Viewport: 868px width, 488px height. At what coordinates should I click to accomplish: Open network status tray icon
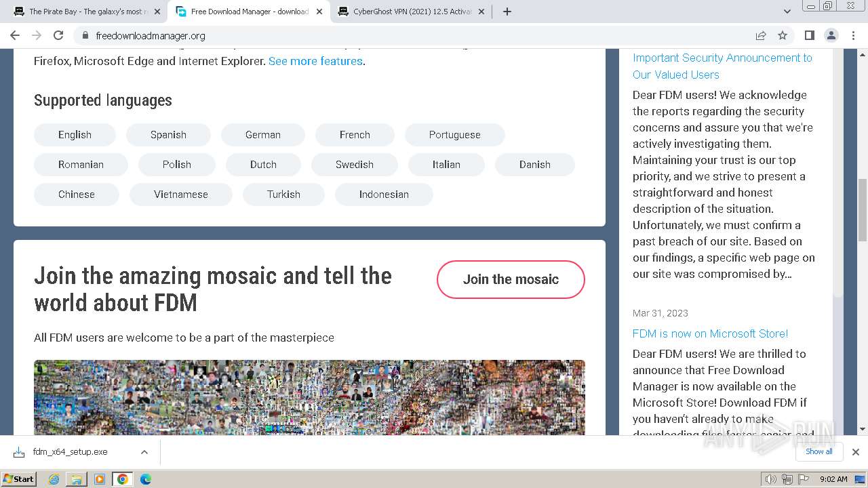pos(787,479)
